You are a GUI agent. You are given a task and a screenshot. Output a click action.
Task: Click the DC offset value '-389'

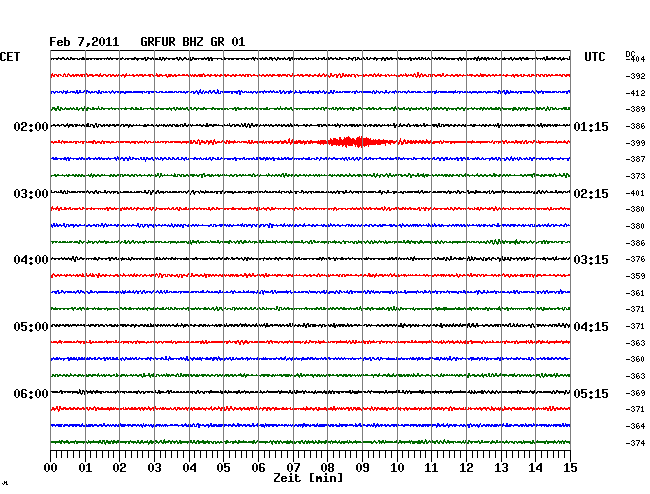635,109
